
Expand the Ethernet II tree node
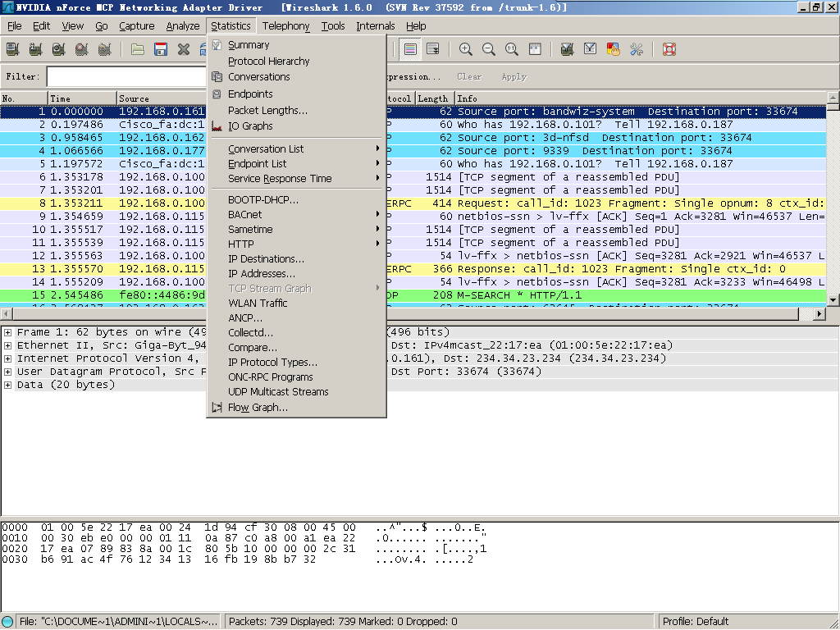pyautogui.click(x=8, y=345)
